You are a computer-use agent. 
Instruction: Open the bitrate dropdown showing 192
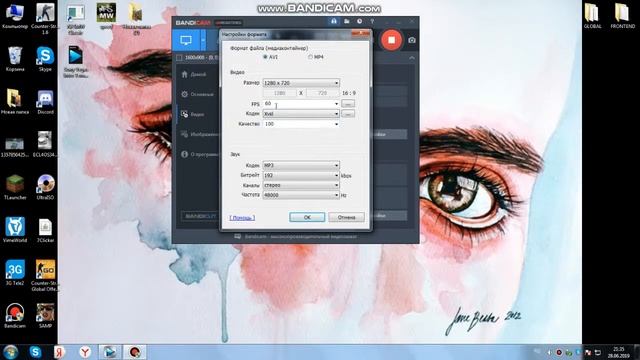pos(301,176)
